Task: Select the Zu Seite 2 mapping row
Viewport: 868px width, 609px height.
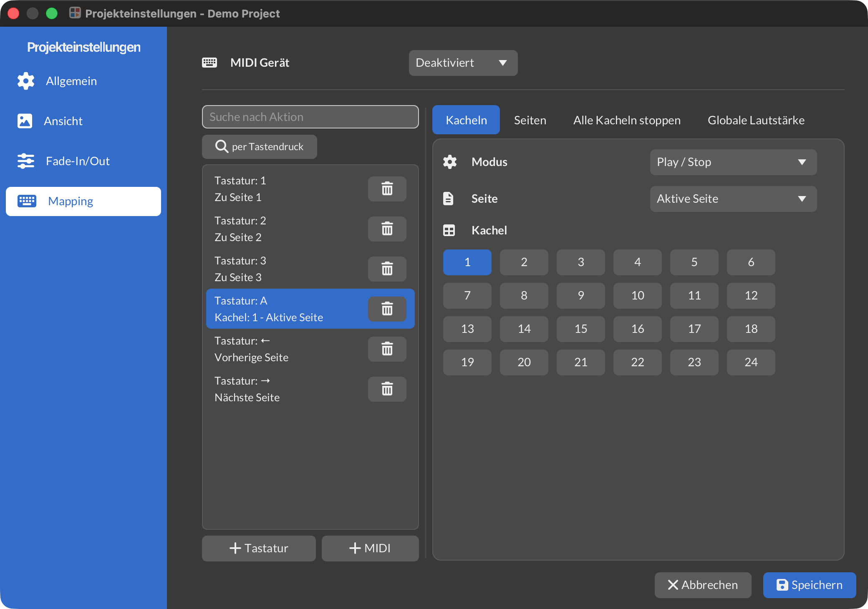Action: (x=310, y=229)
